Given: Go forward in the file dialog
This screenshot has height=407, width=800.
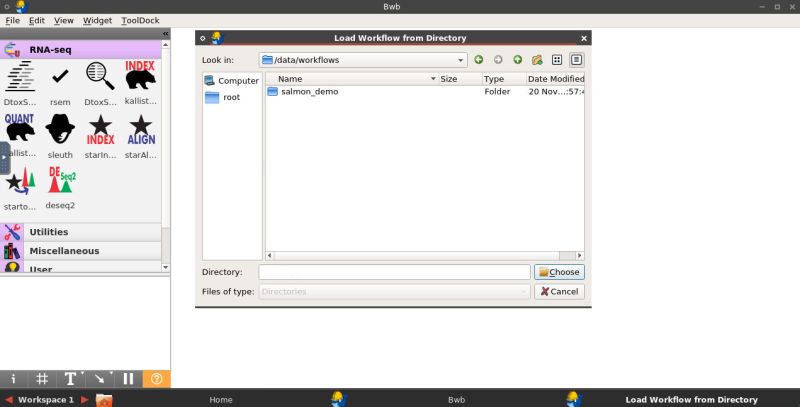Looking at the screenshot, I should 498,60.
